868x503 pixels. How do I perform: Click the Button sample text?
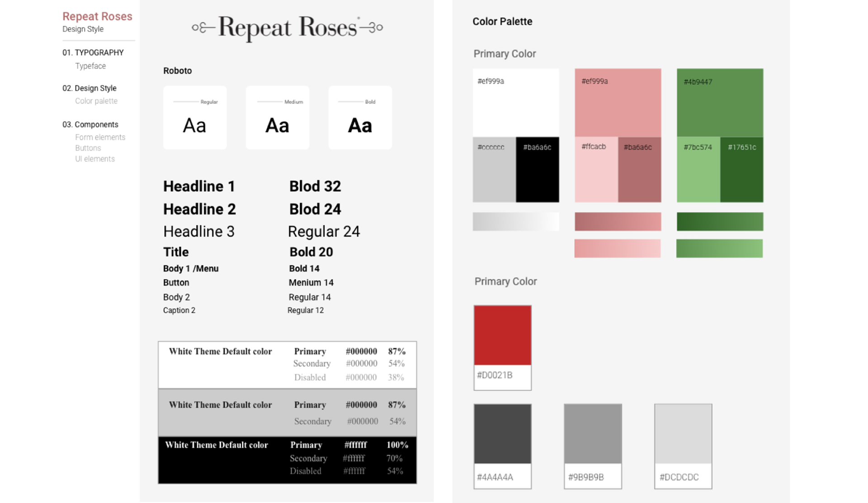point(176,283)
